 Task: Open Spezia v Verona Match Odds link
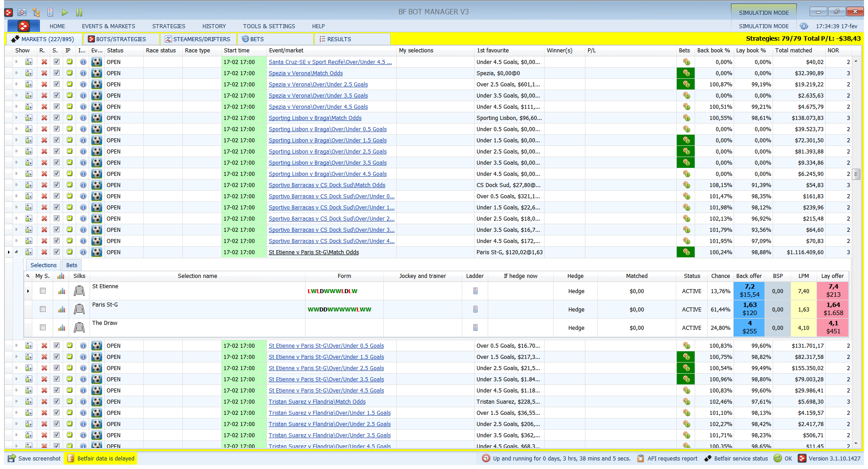tap(306, 73)
